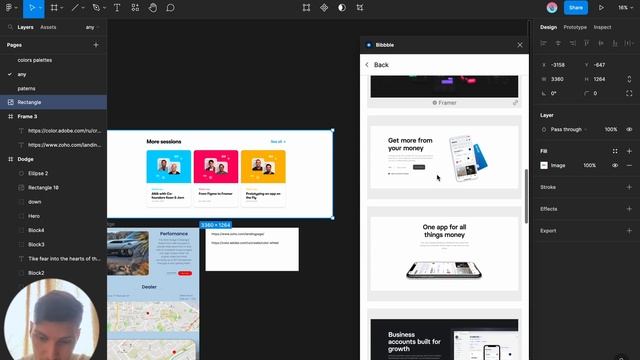Click the Edit object icon in top center toolbar
Viewport: 640px width, 360px height.
click(x=306, y=8)
